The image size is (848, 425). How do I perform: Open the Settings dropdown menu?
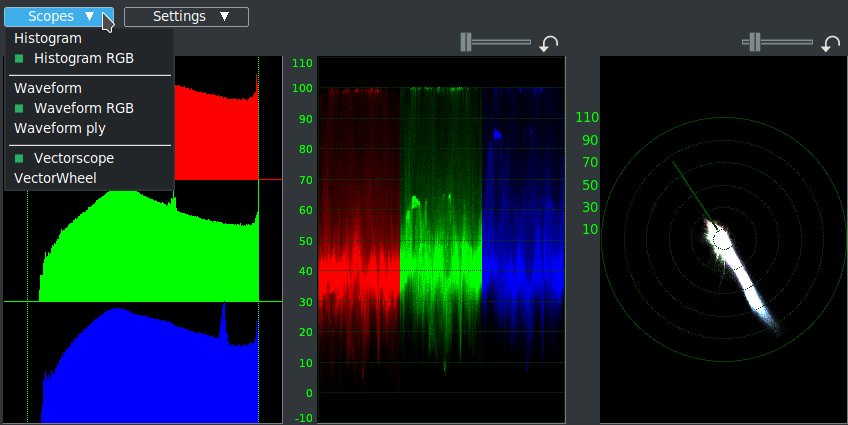point(186,17)
